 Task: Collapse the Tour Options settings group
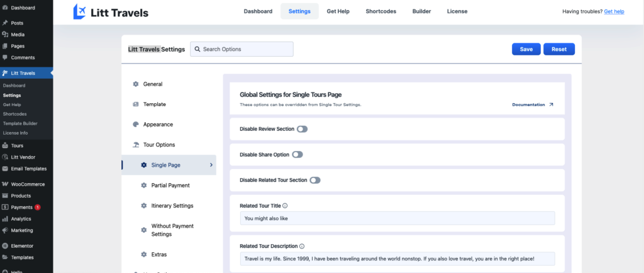158,145
